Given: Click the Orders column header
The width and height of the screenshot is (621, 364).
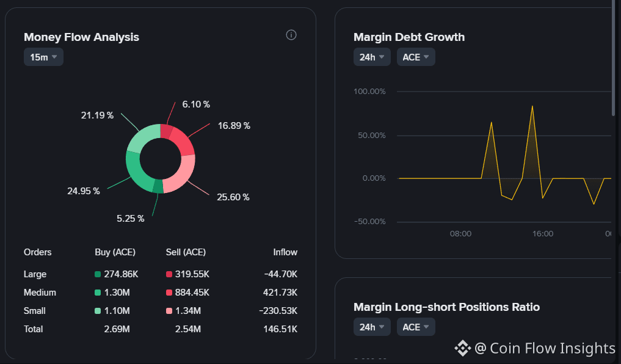Looking at the screenshot, I should [x=38, y=252].
